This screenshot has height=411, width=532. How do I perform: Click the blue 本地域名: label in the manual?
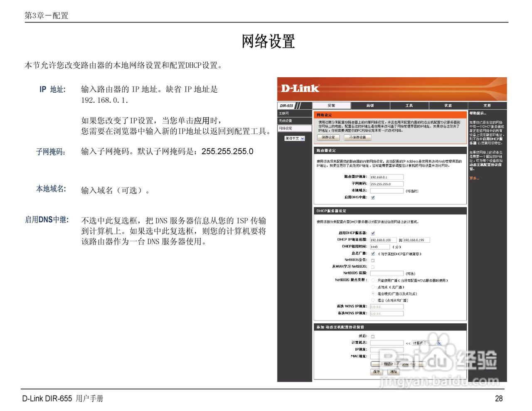51,189
